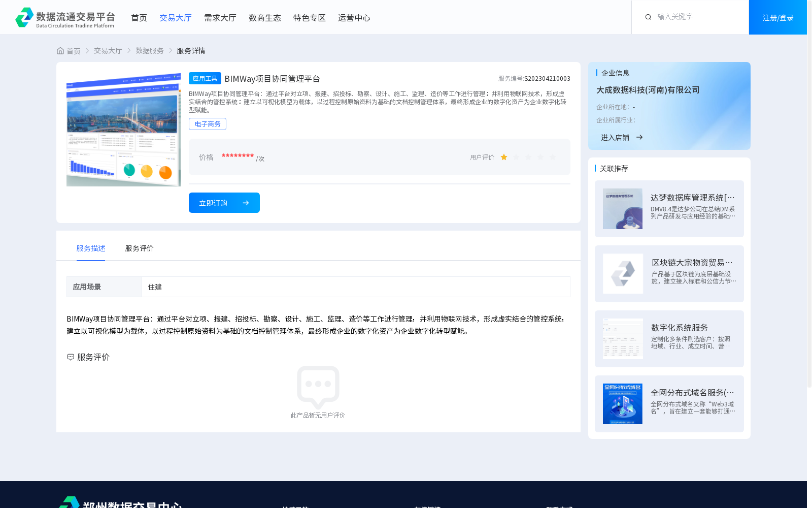
Task: Open the 区块链大宗物资贸易 recommendation thumbnail
Action: [623, 274]
